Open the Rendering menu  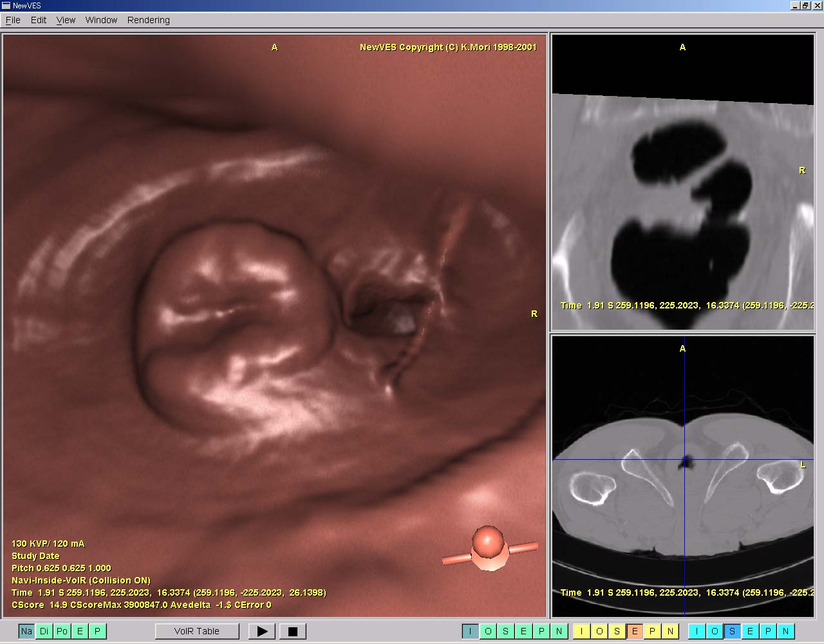click(x=148, y=20)
